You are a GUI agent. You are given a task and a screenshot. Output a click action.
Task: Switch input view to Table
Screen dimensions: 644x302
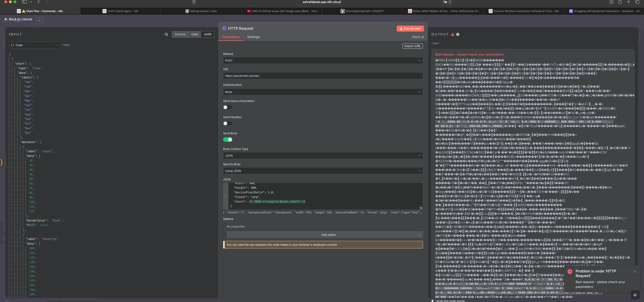(x=195, y=34)
